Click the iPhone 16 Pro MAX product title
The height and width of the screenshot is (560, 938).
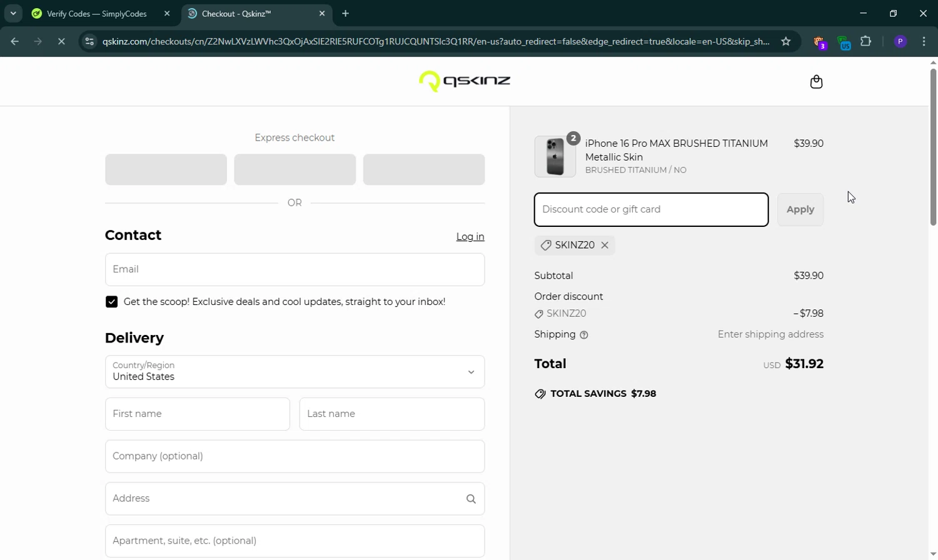pos(677,150)
